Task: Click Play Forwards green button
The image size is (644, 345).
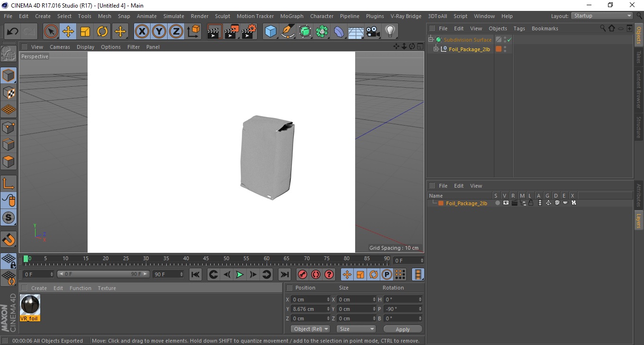Action: [x=240, y=274]
